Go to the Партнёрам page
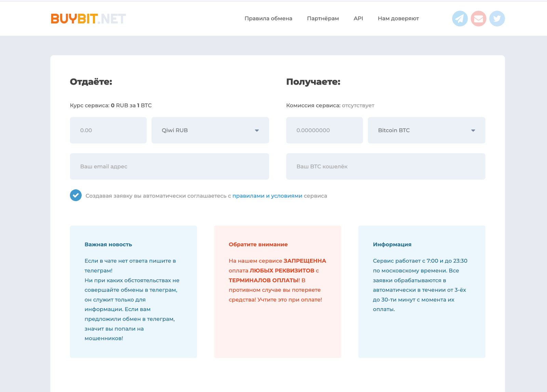Image resolution: width=547 pixels, height=392 pixels. click(323, 18)
